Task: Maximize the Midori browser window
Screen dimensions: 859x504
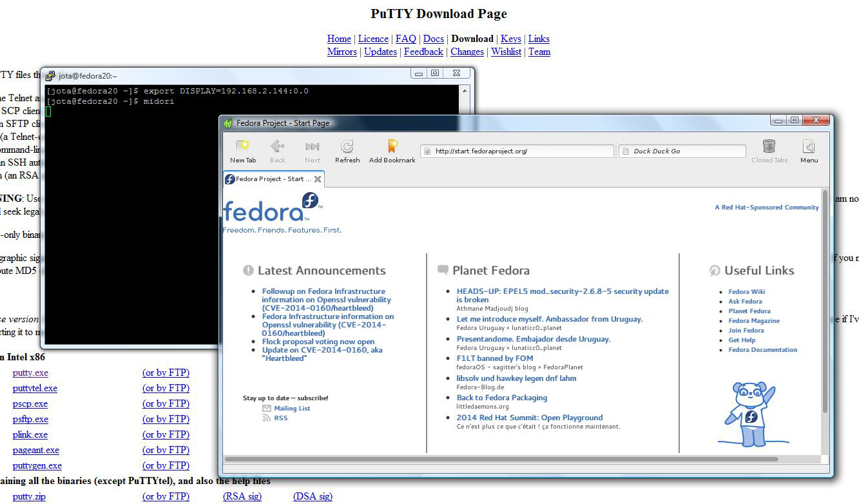Action: pos(795,121)
